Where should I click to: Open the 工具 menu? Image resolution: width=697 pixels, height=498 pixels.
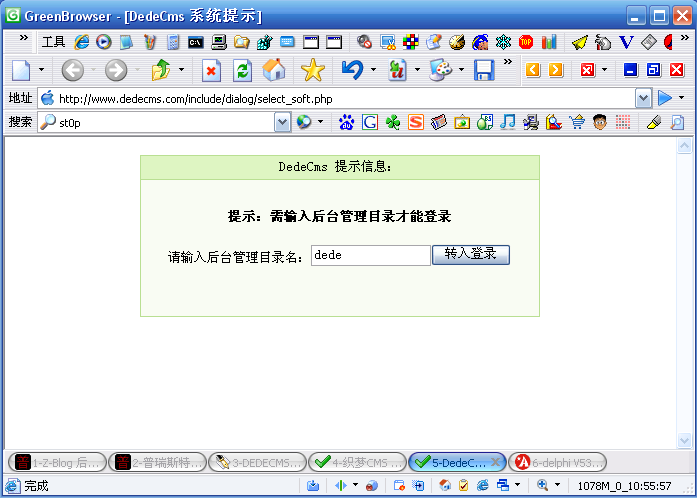pos(53,42)
